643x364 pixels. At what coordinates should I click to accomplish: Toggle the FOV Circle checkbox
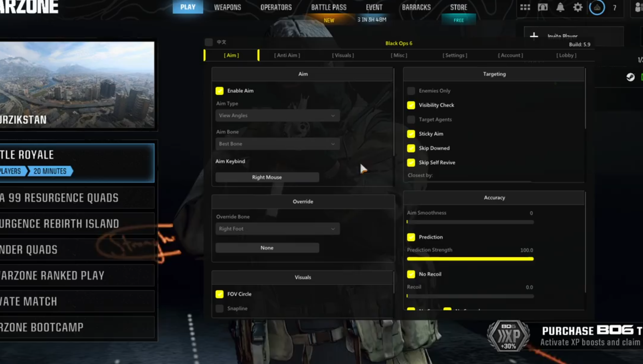click(219, 294)
